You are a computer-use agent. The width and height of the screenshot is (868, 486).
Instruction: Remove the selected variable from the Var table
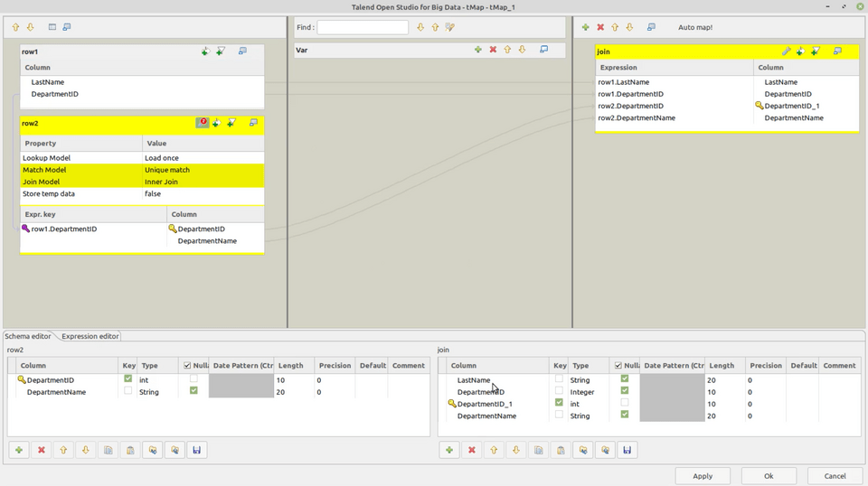click(493, 50)
